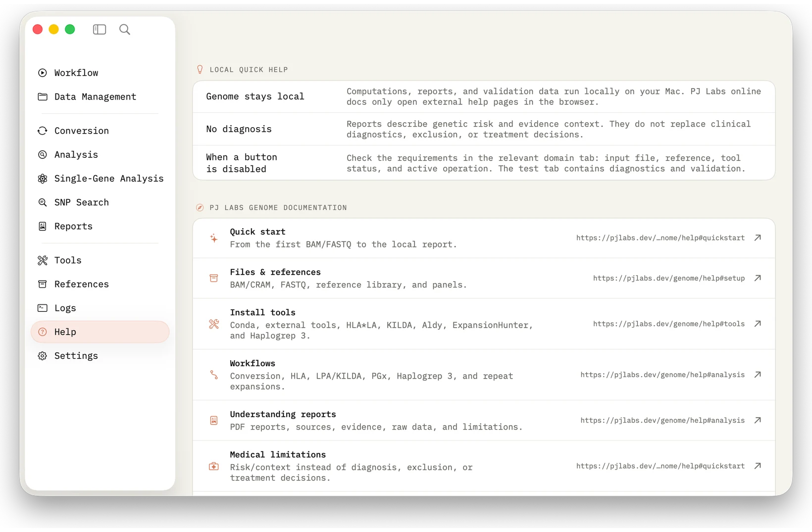Click the Workflow play icon

(43, 73)
